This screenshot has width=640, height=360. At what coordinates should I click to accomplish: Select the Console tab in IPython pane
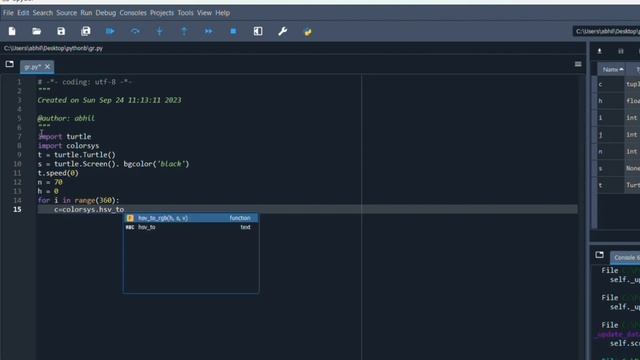pyautogui.click(x=626, y=258)
